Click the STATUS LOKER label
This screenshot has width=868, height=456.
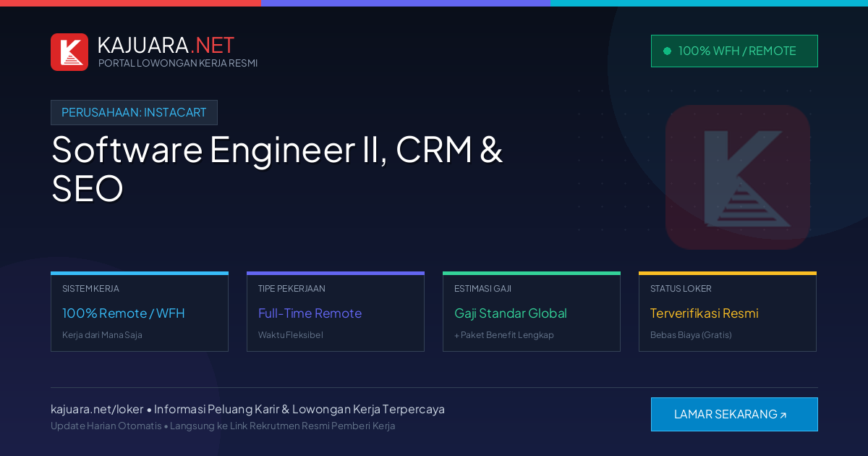[681, 289]
